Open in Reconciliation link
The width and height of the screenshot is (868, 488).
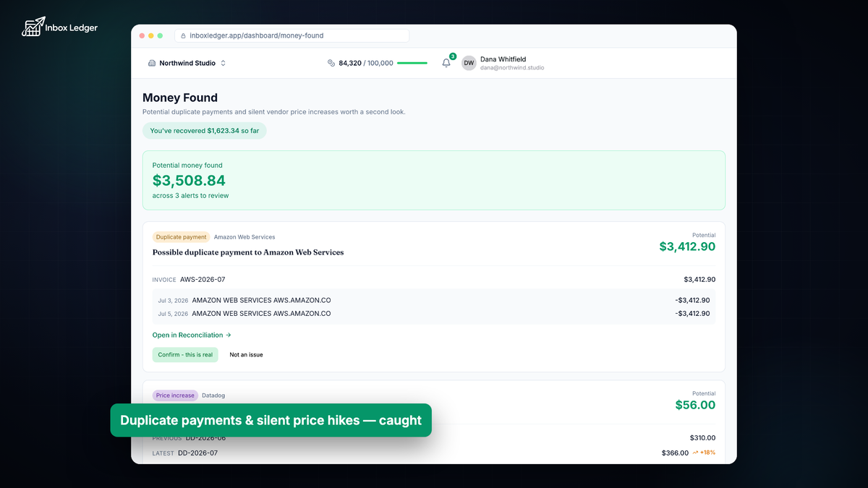[192, 335]
